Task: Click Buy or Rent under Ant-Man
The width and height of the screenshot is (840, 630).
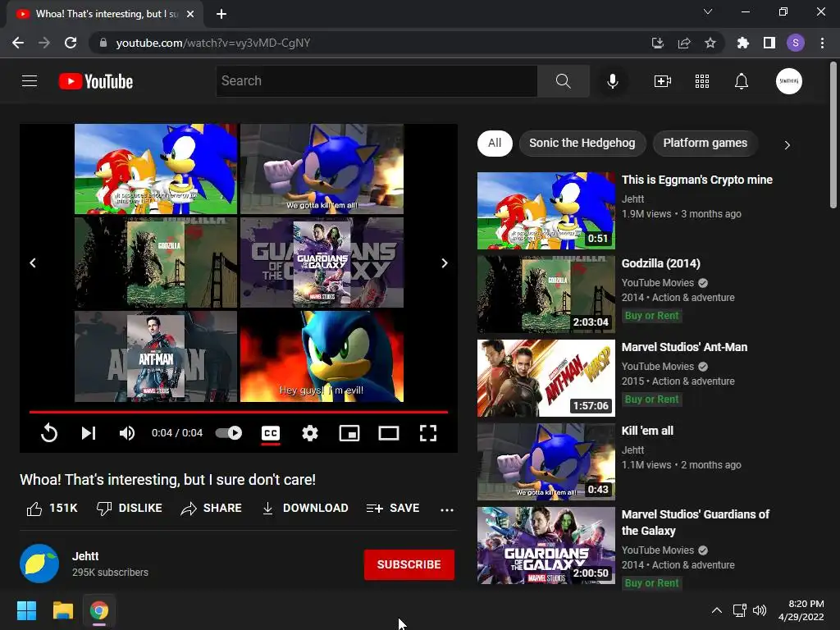Action: [651, 399]
